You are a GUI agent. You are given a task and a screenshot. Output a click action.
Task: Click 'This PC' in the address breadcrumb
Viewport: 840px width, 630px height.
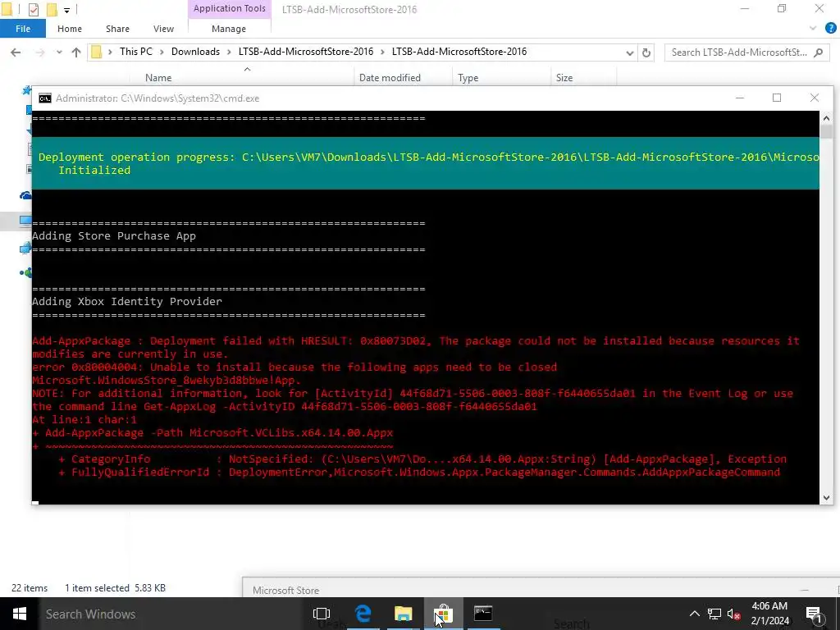136,52
